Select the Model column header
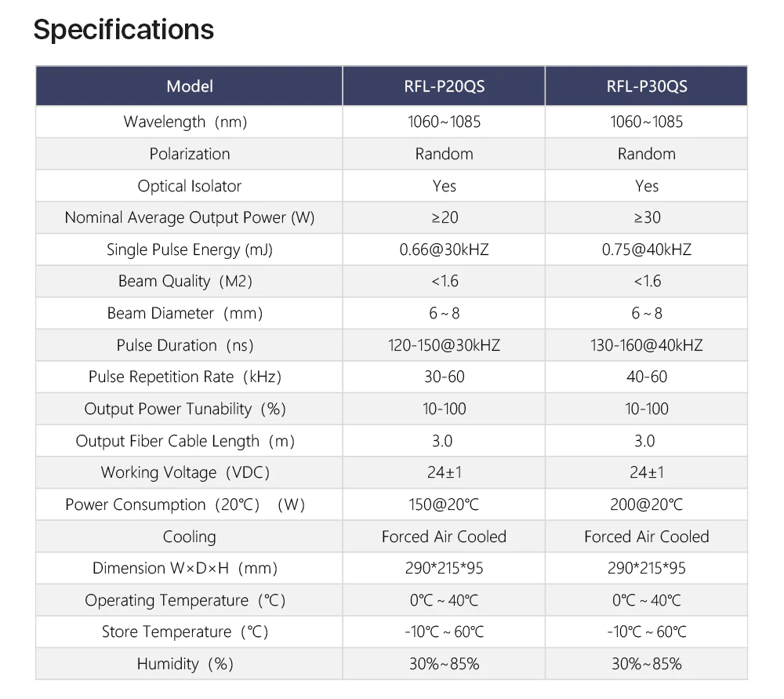This screenshot has width=784, height=699. [x=190, y=86]
